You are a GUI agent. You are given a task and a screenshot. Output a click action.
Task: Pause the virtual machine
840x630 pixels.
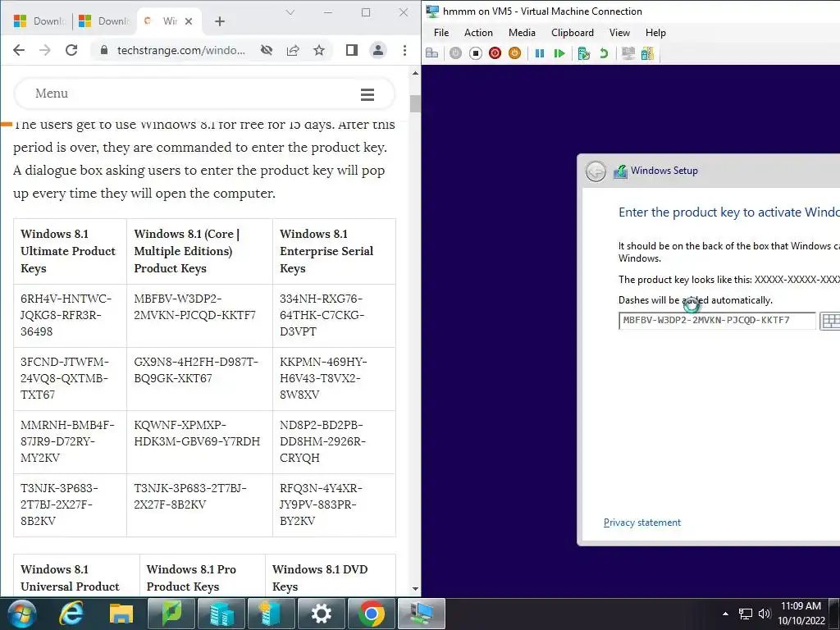540,53
